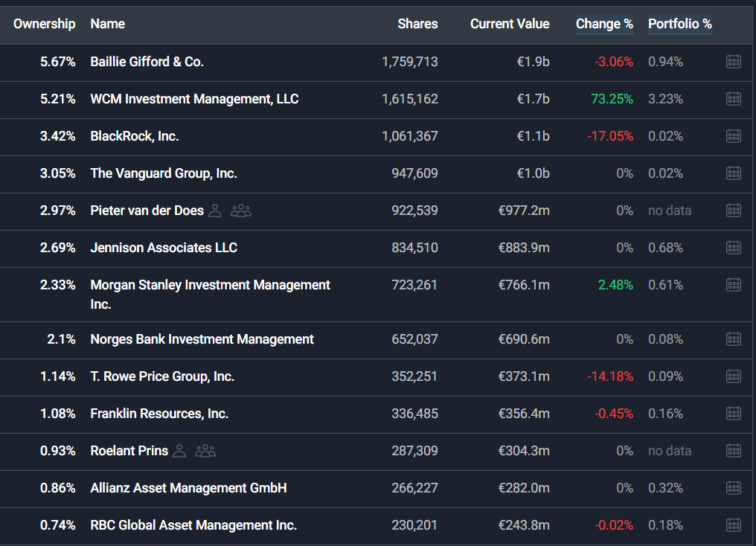Click current value €977.2m
This screenshot has width=756, height=546.
[x=524, y=211]
